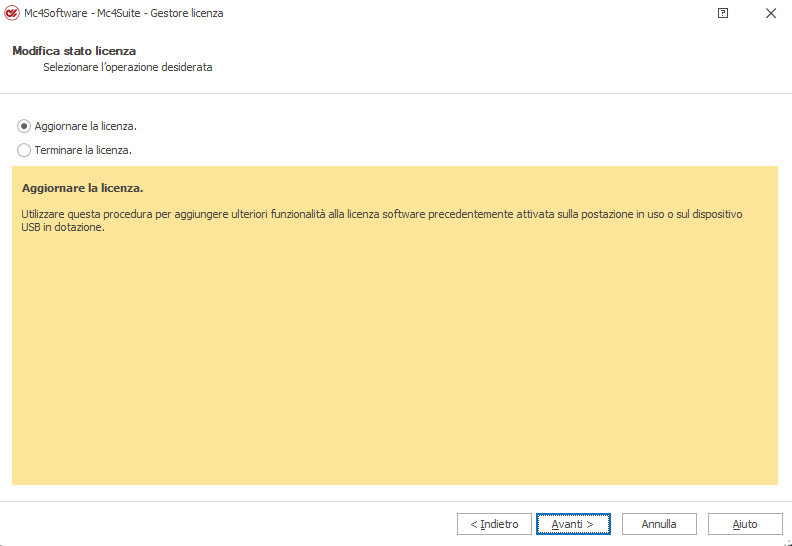Click the Mc4Software logo in title bar
Image resolution: width=792 pixels, height=546 pixels.
click(x=13, y=13)
